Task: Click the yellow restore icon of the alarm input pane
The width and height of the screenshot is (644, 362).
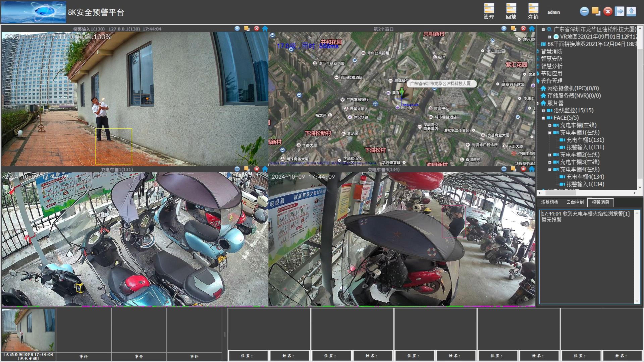Action: tap(247, 28)
